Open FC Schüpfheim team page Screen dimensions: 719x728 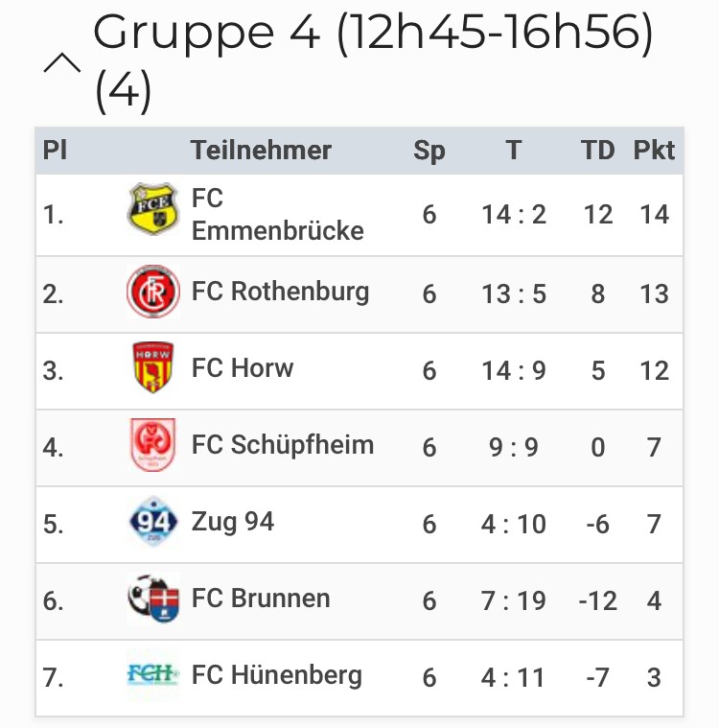[x=282, y=445]
